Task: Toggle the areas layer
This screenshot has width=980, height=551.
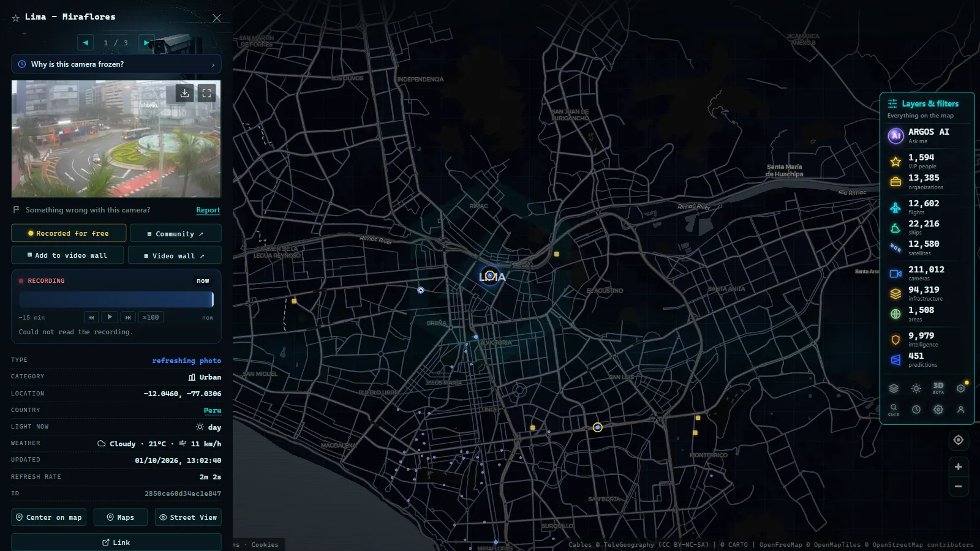Action: (x=927, y=314)
